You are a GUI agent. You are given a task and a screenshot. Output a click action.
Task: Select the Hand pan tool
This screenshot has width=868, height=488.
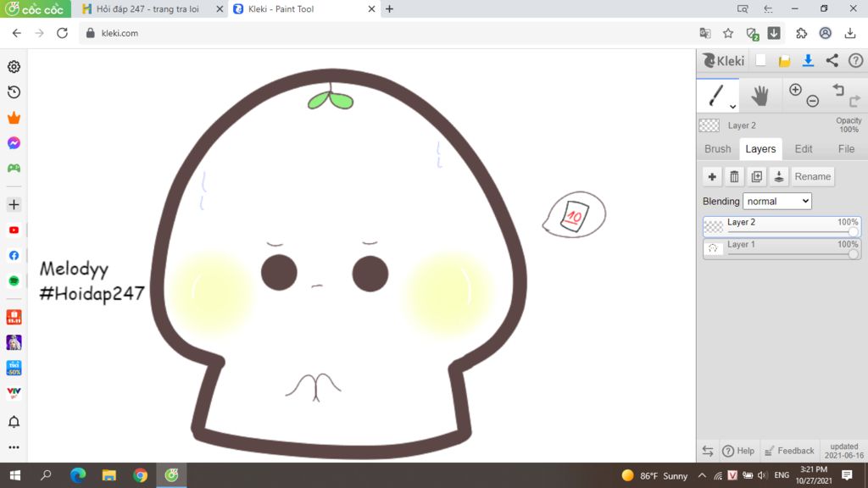point(760,96)
